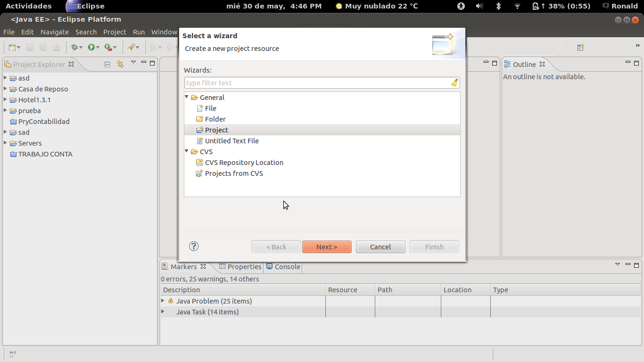Viewport: 644px width, 362px height.
Task: Open Project Explorer view menu triangle
Action: pyautogui.click(x=133, y=62)
